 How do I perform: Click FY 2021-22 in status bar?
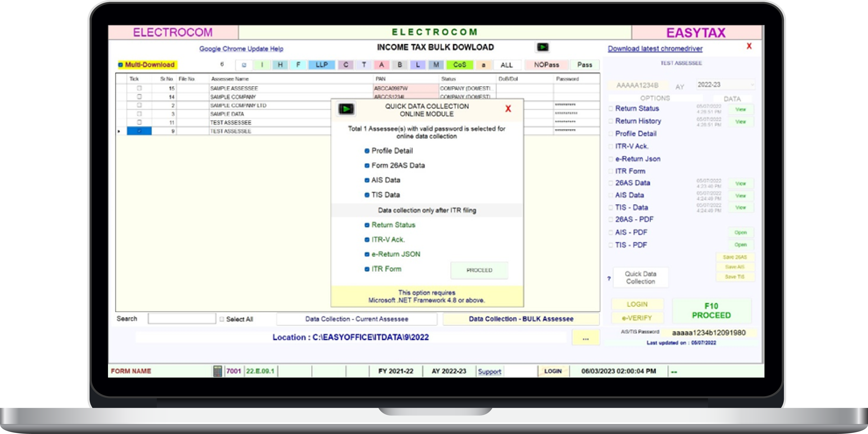(396, 371)
